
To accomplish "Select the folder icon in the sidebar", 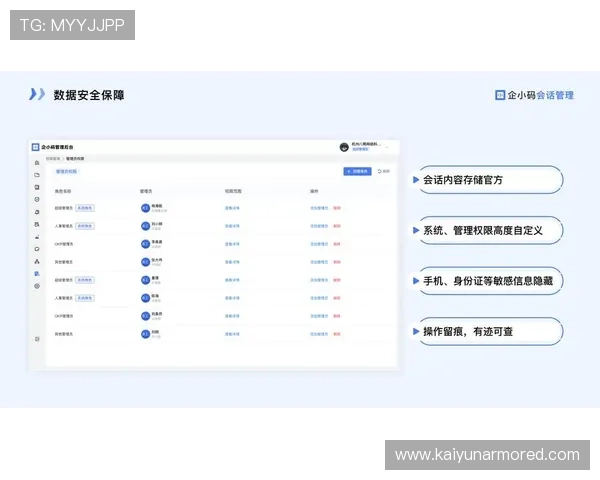I will (37, 175).
